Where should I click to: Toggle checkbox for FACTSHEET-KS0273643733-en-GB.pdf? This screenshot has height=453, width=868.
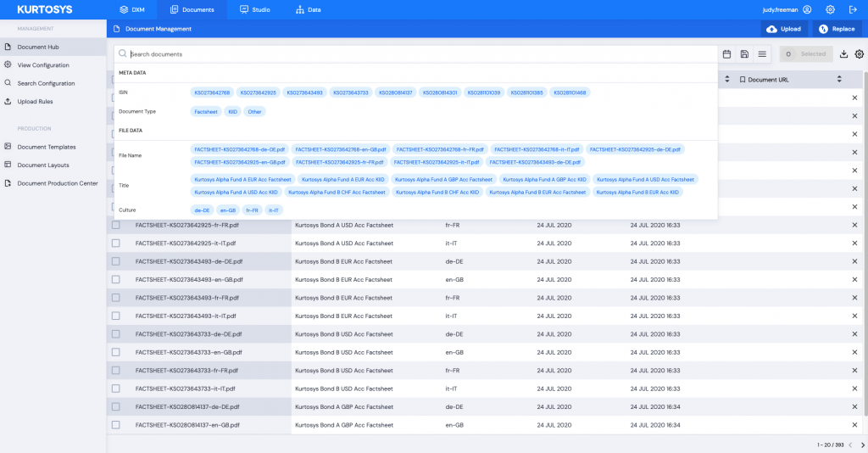[115, 352]
